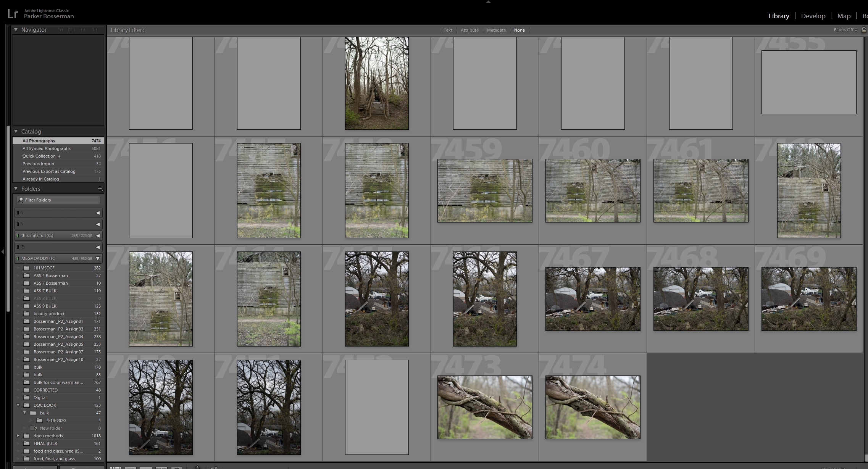Select the Grid view icon in the toolbar
868x469 pixels.
[116, 467]
